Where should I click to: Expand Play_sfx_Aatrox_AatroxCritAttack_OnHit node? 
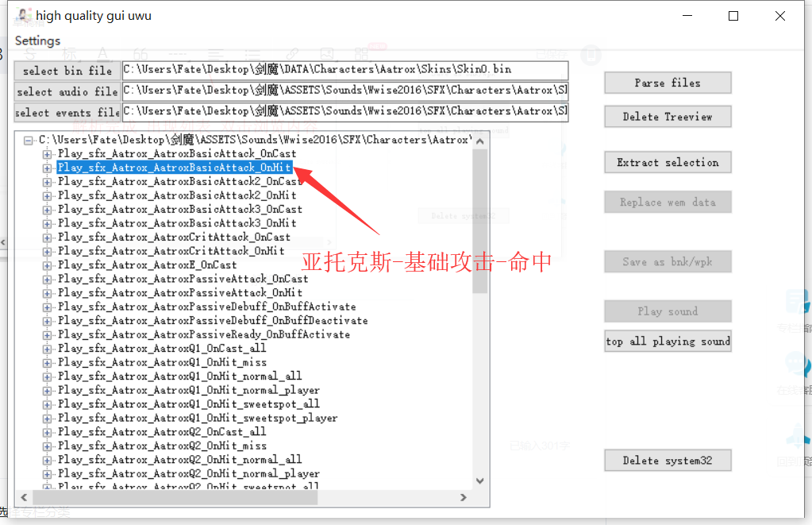(47, 251)
